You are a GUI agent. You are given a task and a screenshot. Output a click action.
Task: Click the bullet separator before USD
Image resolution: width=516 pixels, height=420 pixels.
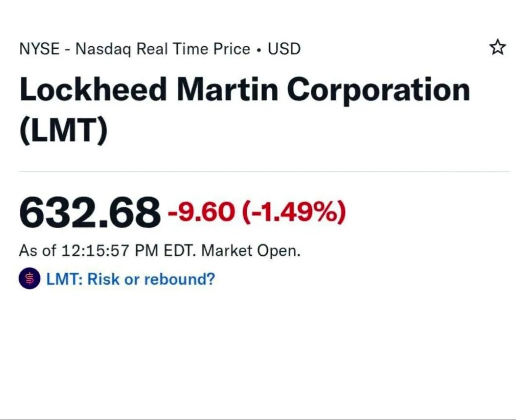click(259, 50)
